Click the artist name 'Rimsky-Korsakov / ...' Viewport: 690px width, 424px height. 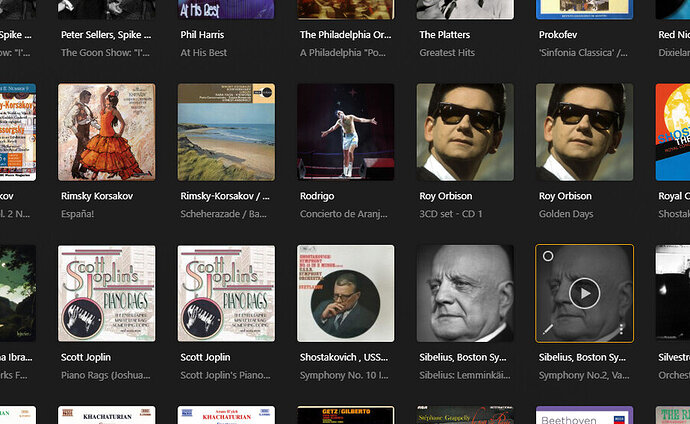pos(225,196)
